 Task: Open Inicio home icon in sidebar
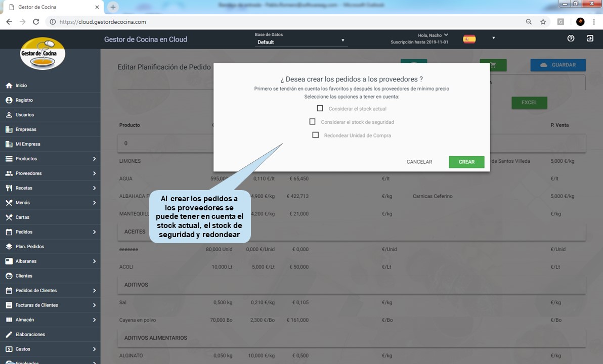(9, 85)
